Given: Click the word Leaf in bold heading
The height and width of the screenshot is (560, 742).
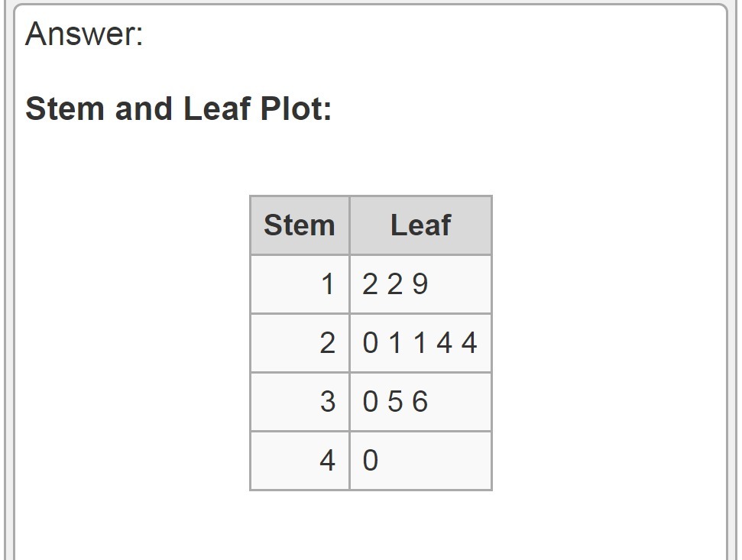Looking at the screenshot, I should click(x=217, y=108).
